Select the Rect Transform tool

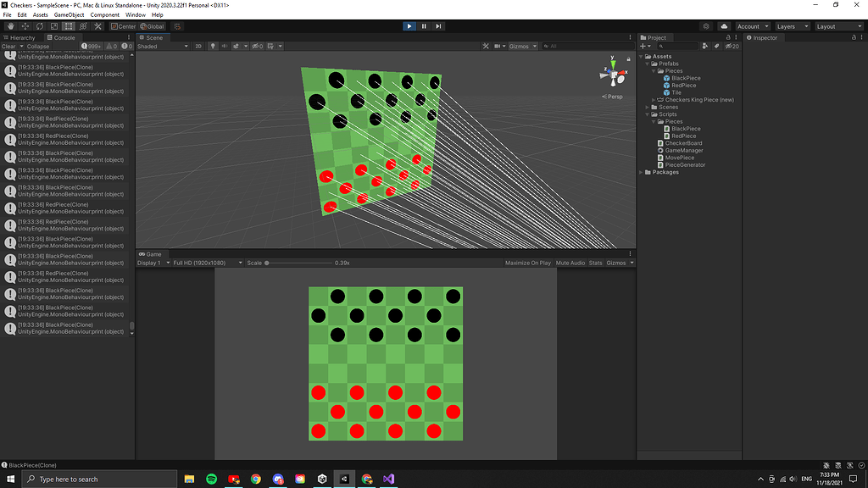point(68,26)
